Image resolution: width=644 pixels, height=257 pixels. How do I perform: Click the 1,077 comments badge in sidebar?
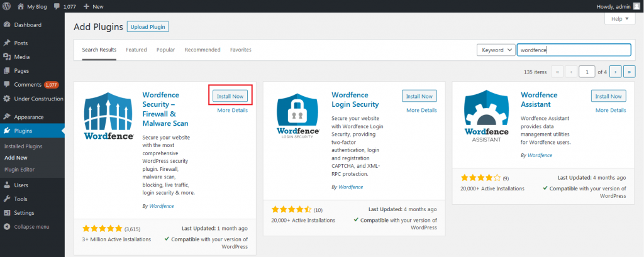52,85
